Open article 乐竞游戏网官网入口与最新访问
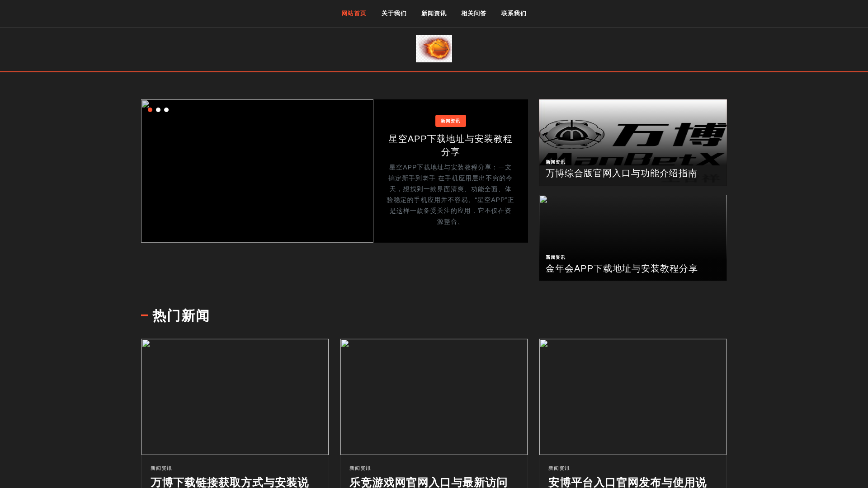This screenshot has width=868, height=488. click(429, 482)
